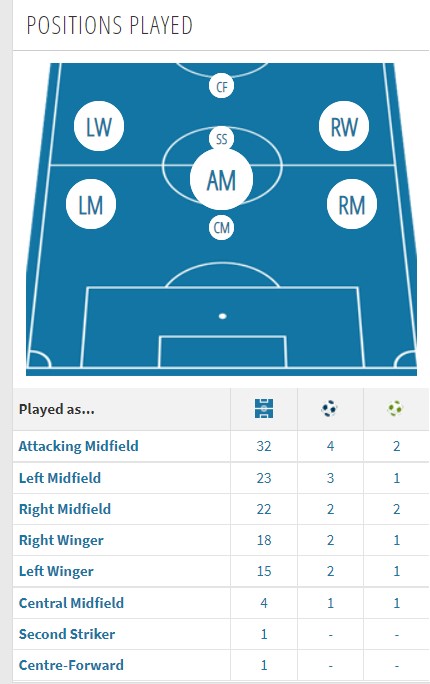430x684 pixels.
Task: Open the Central Midfield link
Action: (71, 603)
